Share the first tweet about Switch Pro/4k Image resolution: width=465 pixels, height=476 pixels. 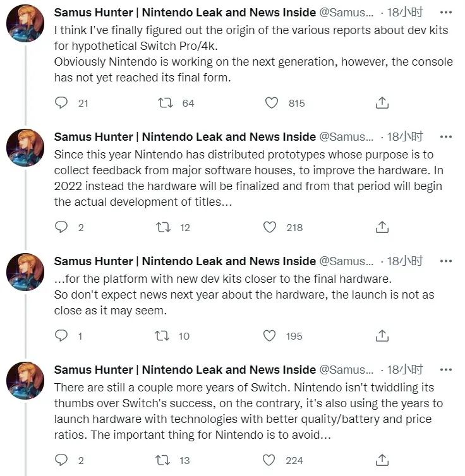[382, 103]
